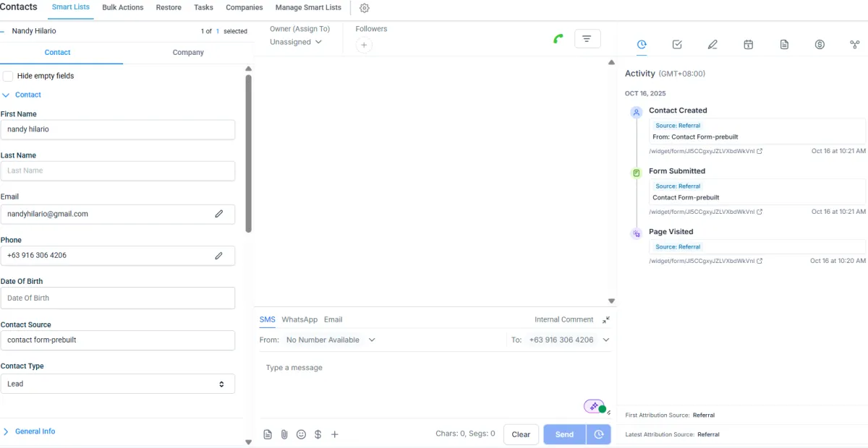868x448 pixels.
Task: Open the AI assistant icon in message box
Action: (595, 406)
